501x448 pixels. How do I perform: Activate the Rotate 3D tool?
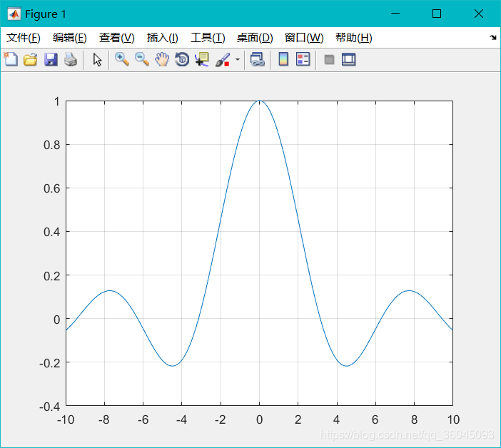pos(182,60)
